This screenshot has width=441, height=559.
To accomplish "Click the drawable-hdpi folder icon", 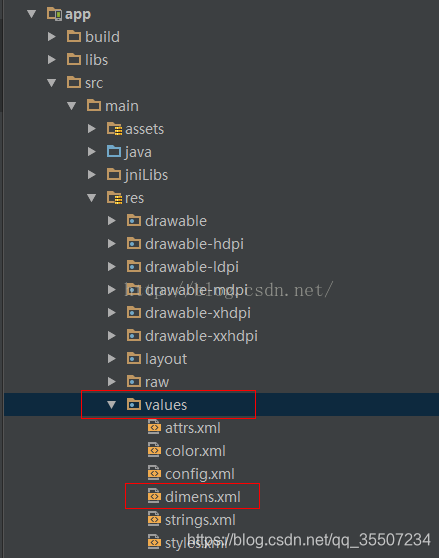I will (134, 243).
